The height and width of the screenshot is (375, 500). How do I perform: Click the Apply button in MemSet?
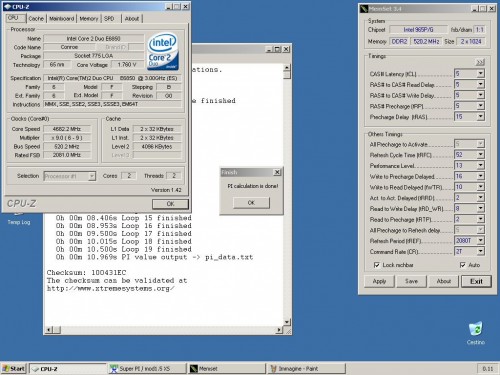click(379, 281)
